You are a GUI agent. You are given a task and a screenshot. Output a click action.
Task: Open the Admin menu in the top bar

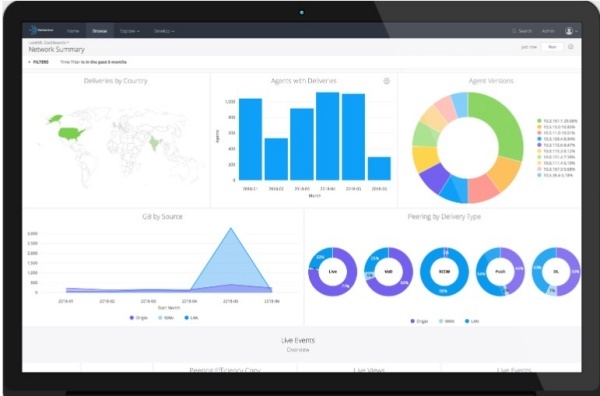548,31
